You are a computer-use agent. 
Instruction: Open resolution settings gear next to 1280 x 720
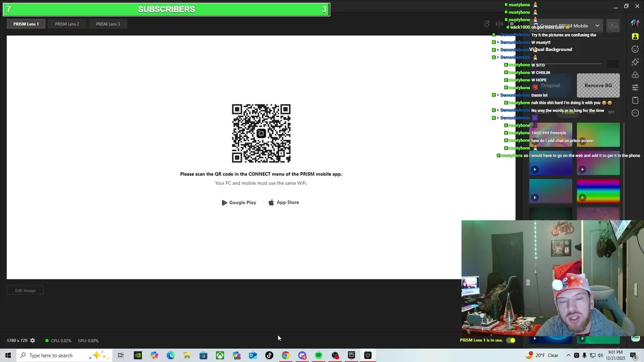coord(33,340)
